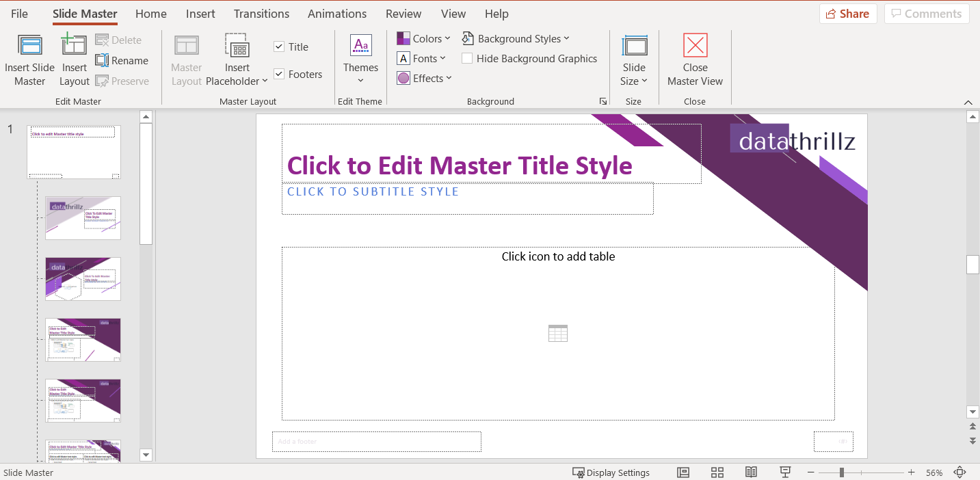The height and width of the screenshot is (480, 980).
Task: Click the 'Add a footer' placeholder
Action: click(x=376, y=442)
